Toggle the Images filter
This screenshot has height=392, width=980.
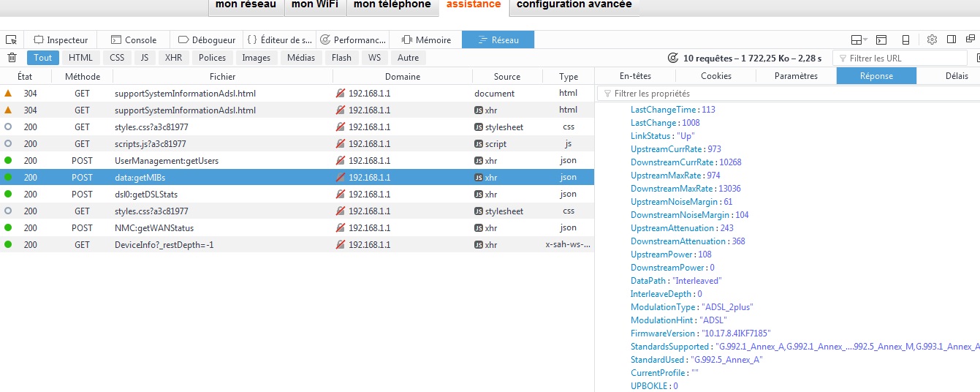tap(257, 58)
